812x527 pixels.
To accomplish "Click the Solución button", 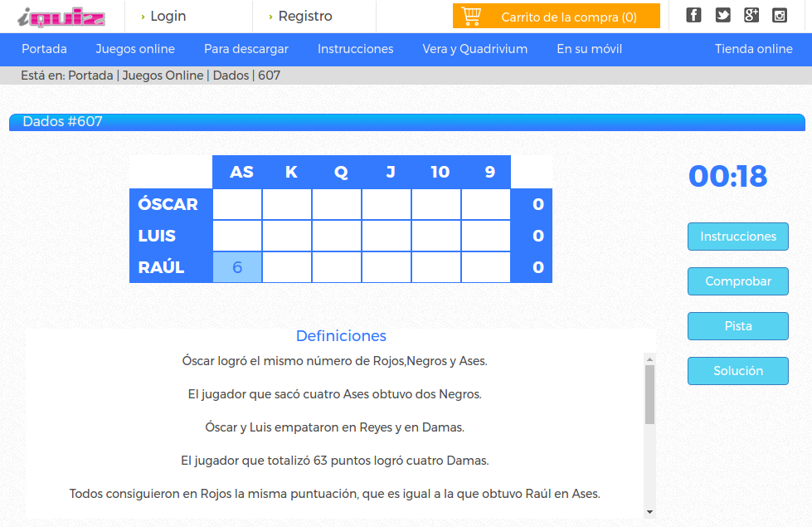I will [738, 371].
